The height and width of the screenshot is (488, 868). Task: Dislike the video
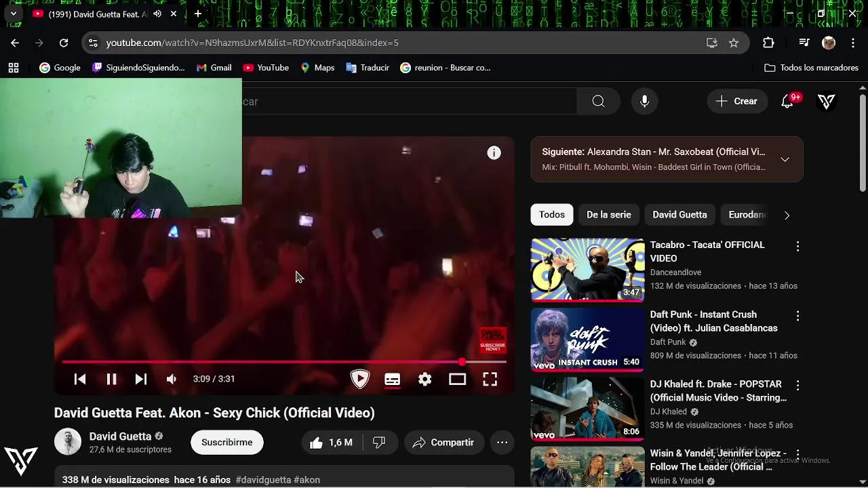click(x=379, y=443)
